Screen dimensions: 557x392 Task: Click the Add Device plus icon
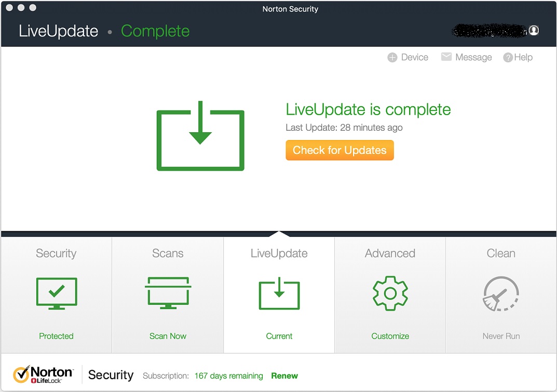pyautogui.click(x=392, y=58)
